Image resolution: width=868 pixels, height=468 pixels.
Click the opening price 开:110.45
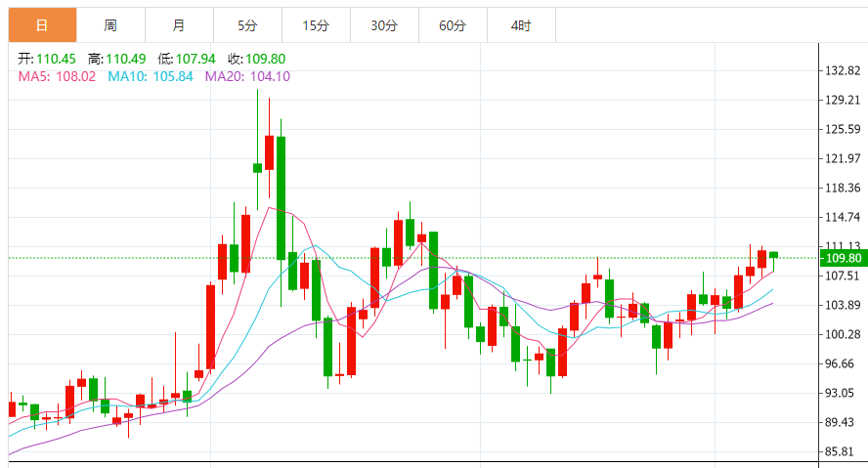pos(47,59)
